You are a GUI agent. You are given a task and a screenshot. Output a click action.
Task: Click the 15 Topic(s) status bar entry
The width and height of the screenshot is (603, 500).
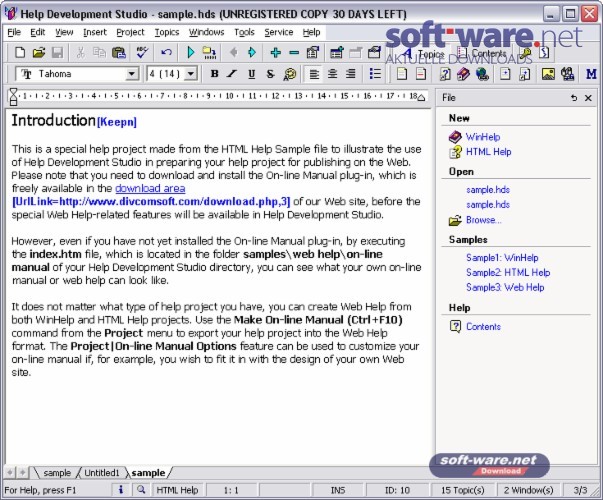coord(462,490)
